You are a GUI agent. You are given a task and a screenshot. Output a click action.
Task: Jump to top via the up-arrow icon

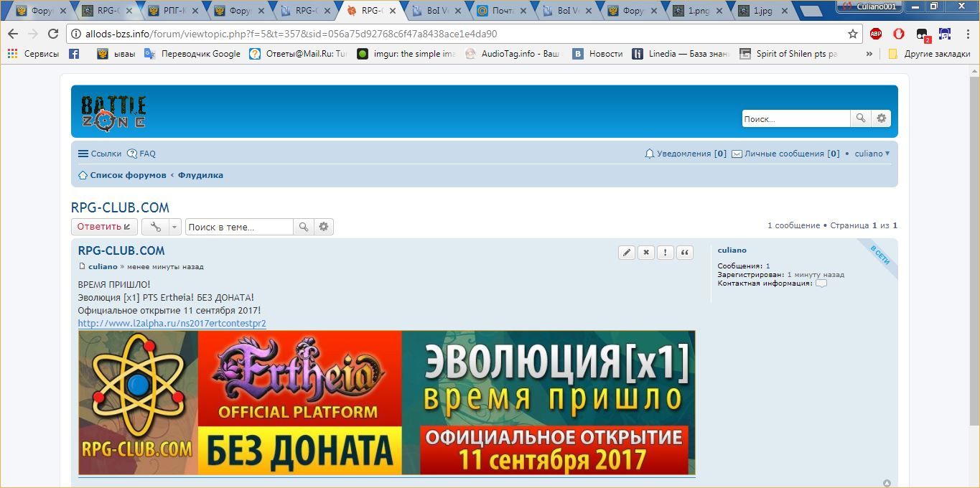tap(887, 483)
